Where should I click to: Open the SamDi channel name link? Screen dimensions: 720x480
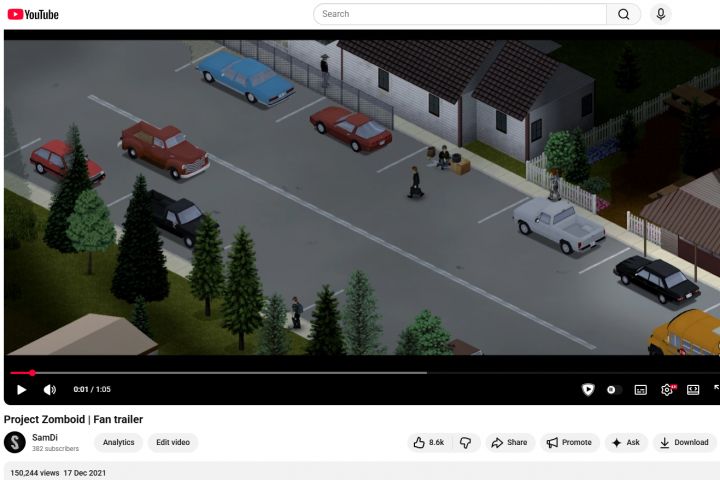45,438
